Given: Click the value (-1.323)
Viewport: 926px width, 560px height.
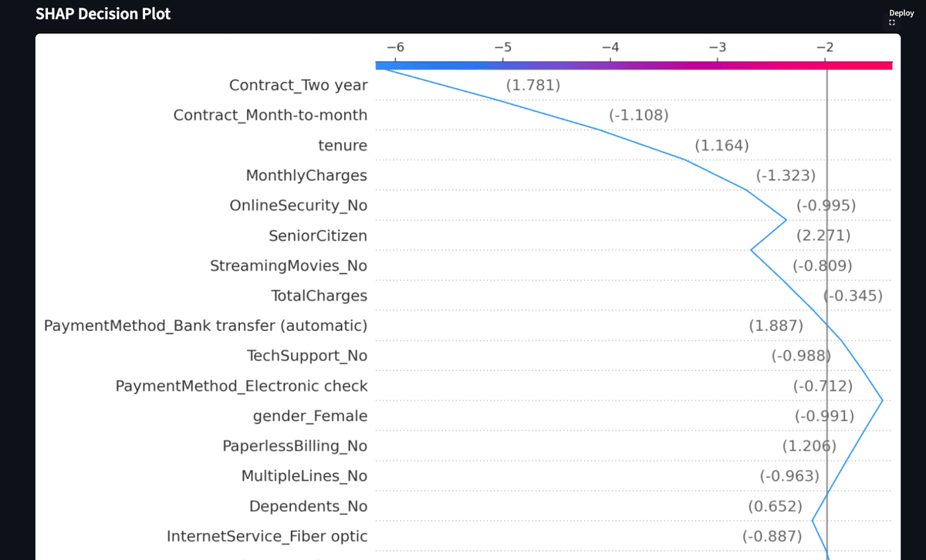Looking at the screenshot, I should (x=786, y=175).
